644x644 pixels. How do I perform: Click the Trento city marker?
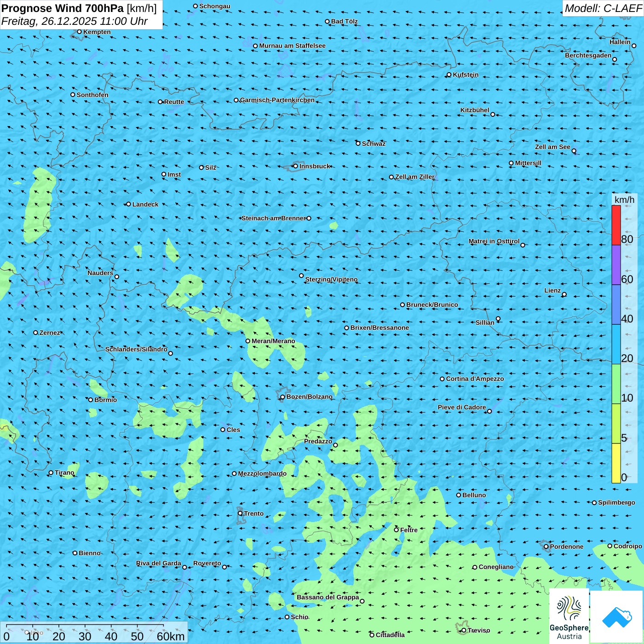tap(240, 513)
